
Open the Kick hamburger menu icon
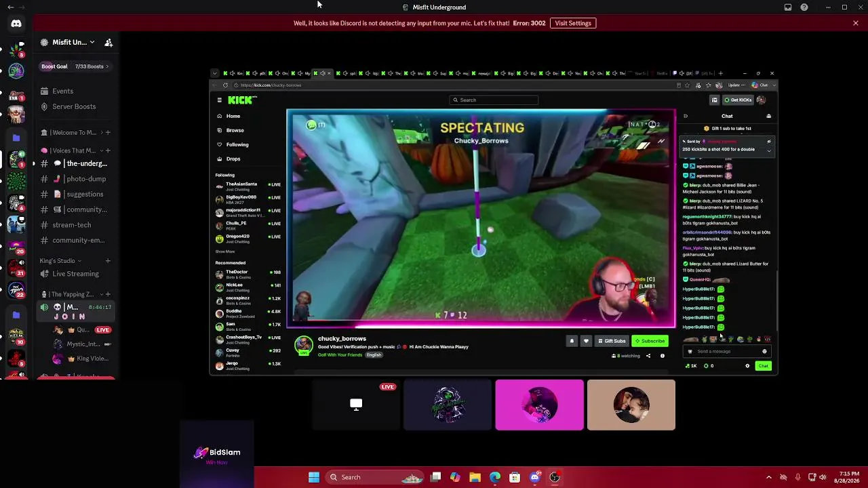[219, 100]
